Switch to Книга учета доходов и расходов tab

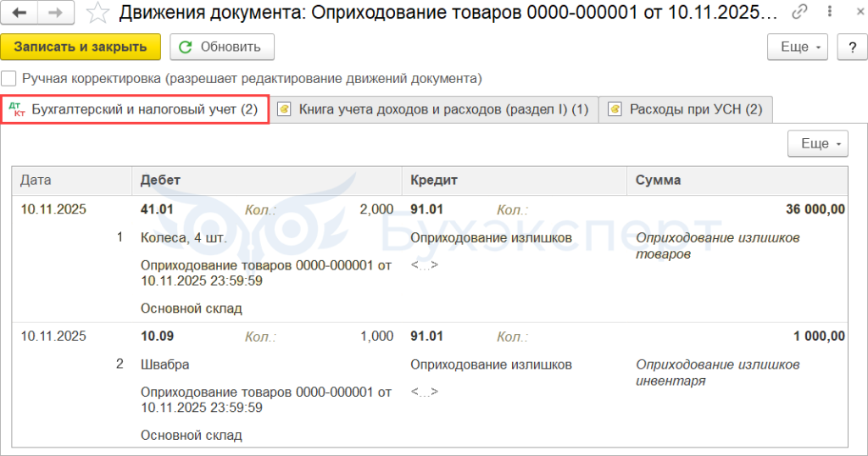pyautogui.click(x=442, y=109)
